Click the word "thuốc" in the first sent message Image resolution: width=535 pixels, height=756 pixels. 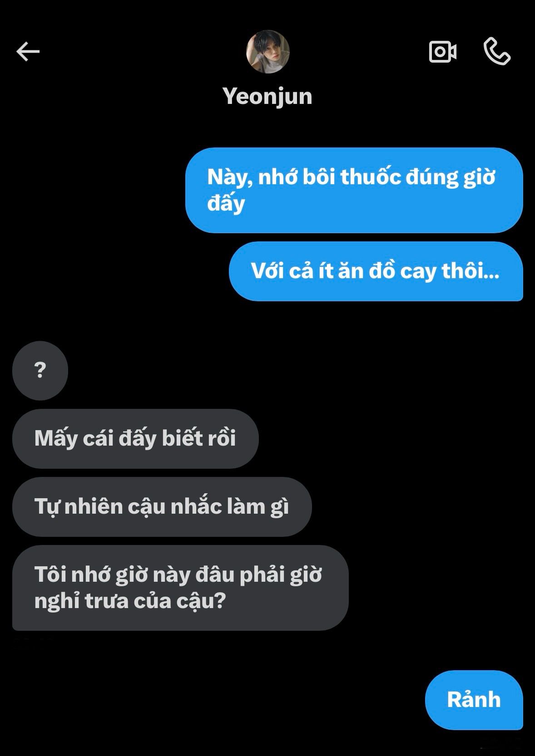tap(370, 177)
